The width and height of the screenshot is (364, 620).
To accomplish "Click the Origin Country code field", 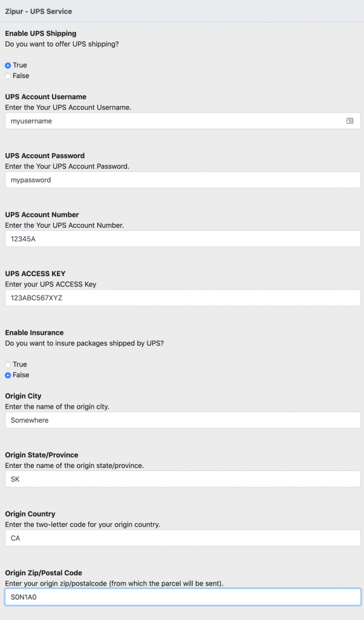I will [183, 538].
